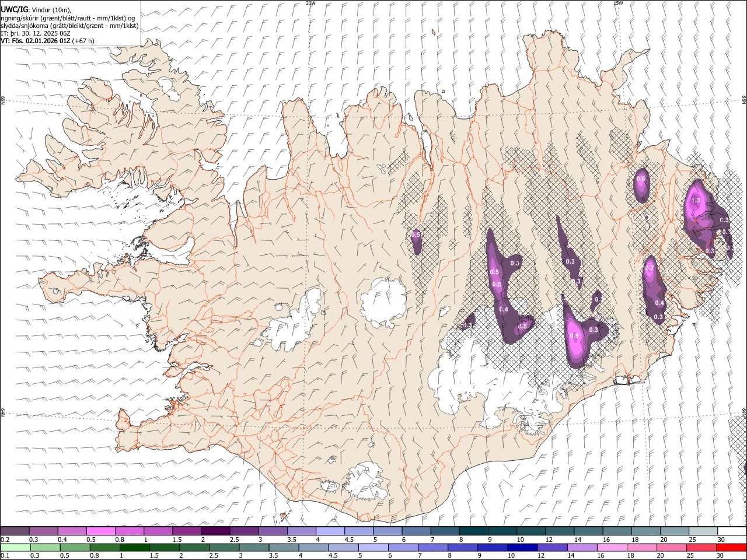Select the 'IT: þri. 30. 12. 2025 06Z' line

coord(36,33)
